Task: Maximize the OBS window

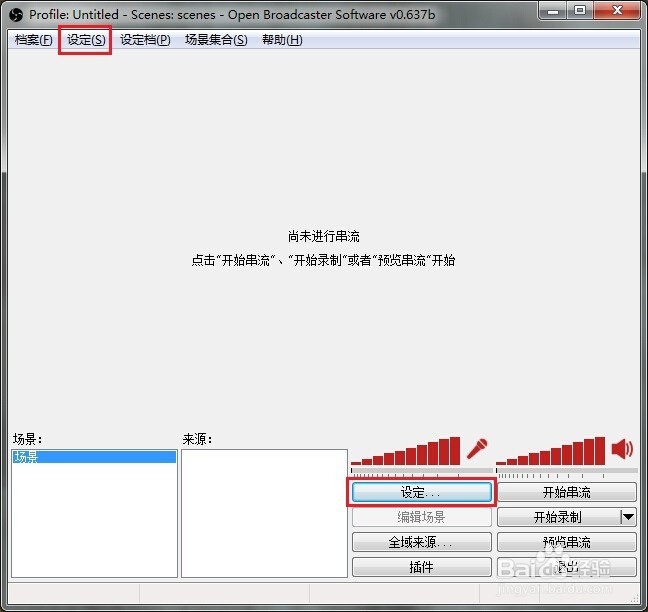Action: pyautogui.click(x=580, y=10)
